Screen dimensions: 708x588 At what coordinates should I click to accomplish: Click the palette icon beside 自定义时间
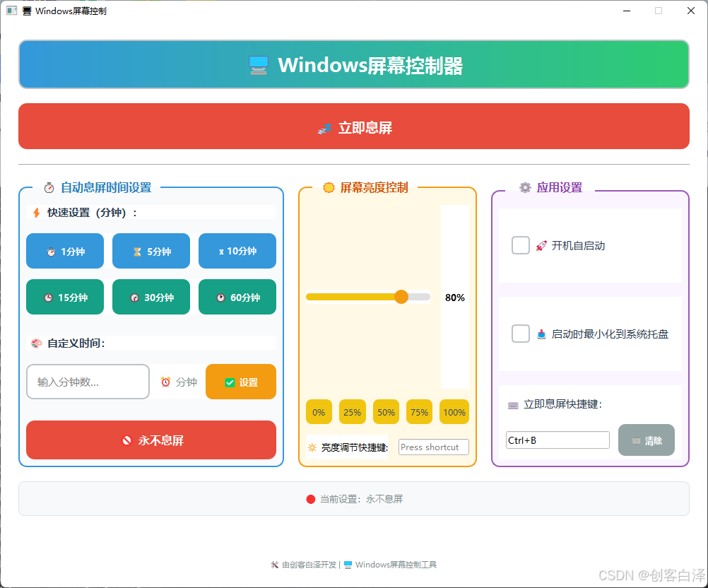pos(37,343)
